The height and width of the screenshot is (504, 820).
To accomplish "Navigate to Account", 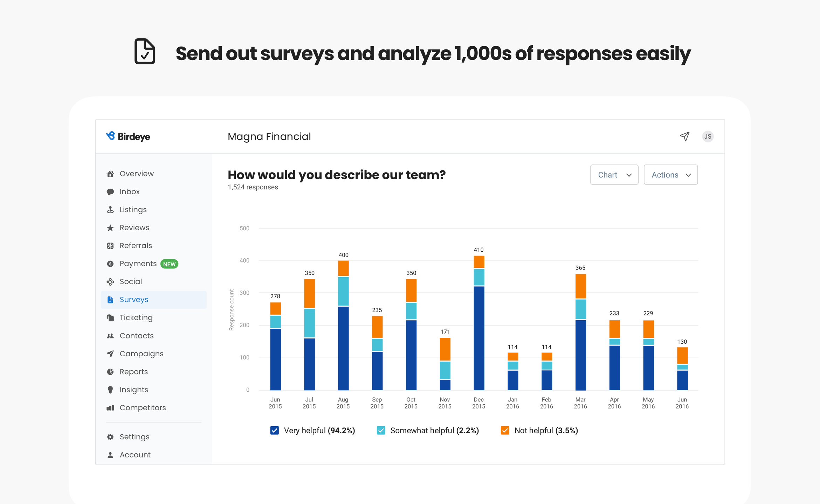I will click(x=135, y=455).
